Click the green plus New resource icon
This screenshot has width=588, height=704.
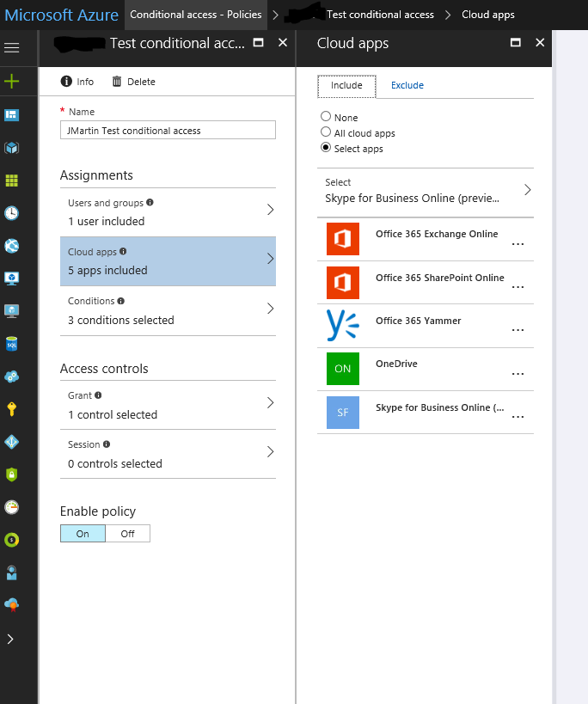coord(12,82)
